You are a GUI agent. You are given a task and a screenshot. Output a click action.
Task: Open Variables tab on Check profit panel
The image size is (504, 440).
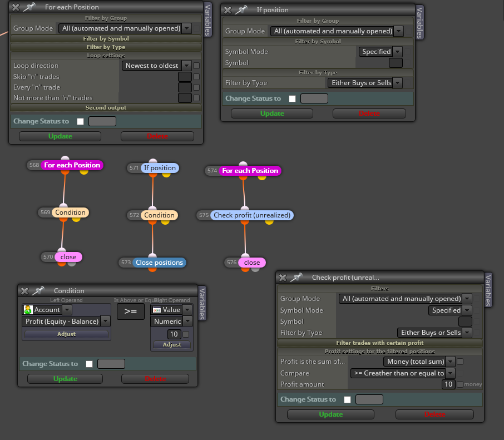coord(488,290)
